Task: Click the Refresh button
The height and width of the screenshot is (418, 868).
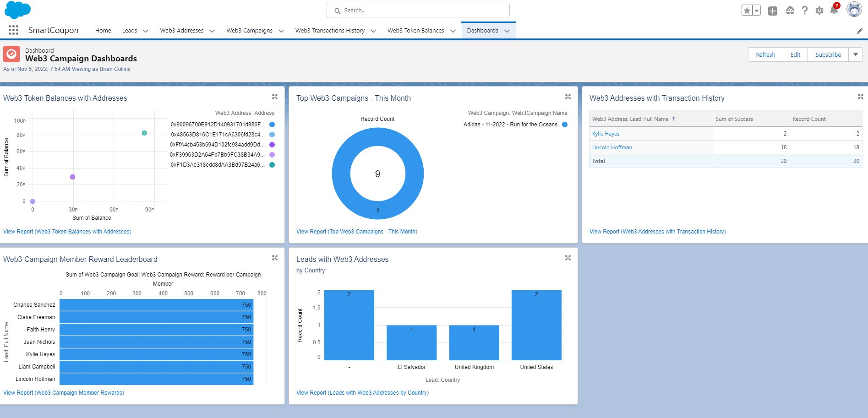Action: click(x=765, y=54)
